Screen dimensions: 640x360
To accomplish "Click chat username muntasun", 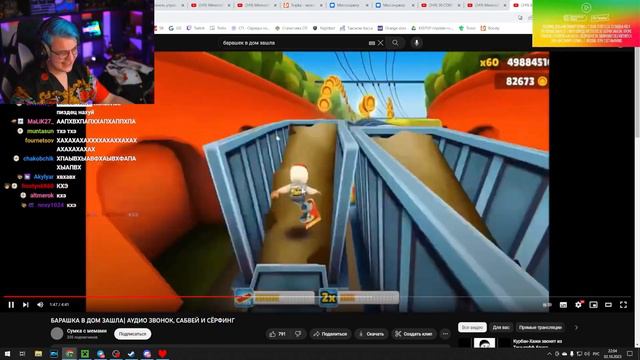I will click(x=40, y=131).
